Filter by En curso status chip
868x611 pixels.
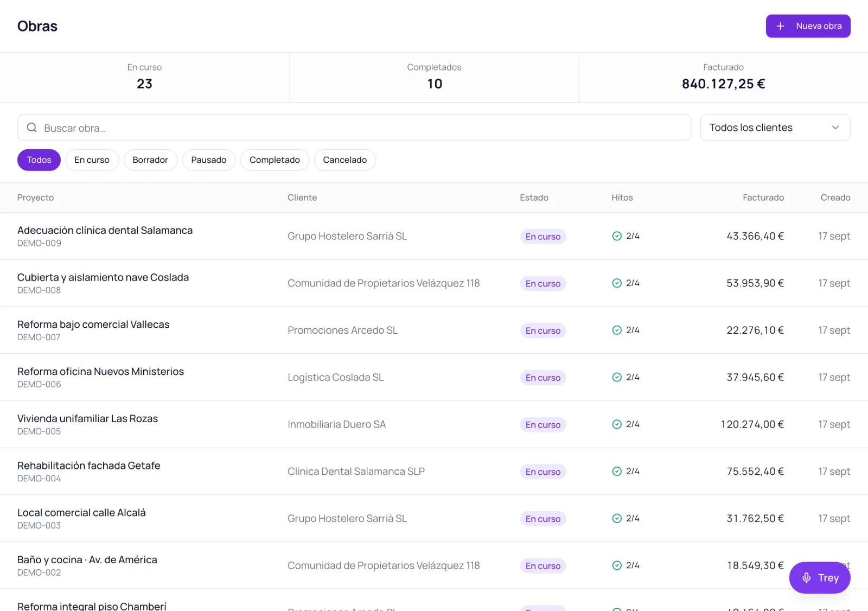click(x=92, y=160)
